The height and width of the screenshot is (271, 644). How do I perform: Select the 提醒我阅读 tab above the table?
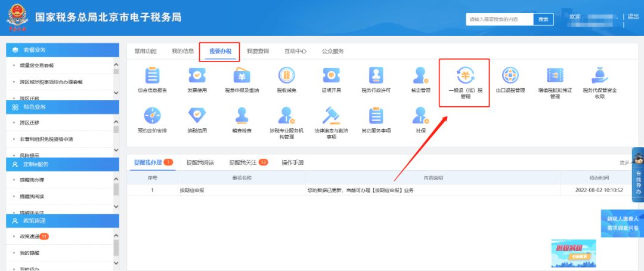click(200, 162)
